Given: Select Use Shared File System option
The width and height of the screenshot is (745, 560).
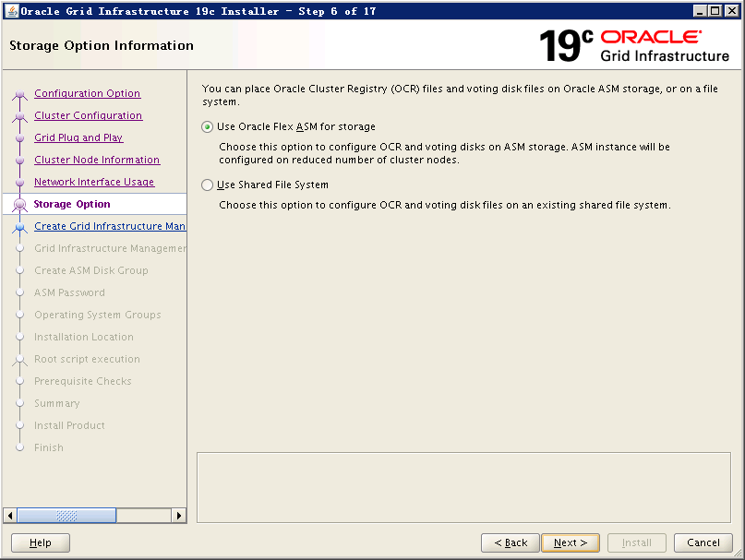Looking at the screenshot, I should click(x=207, y=185).
